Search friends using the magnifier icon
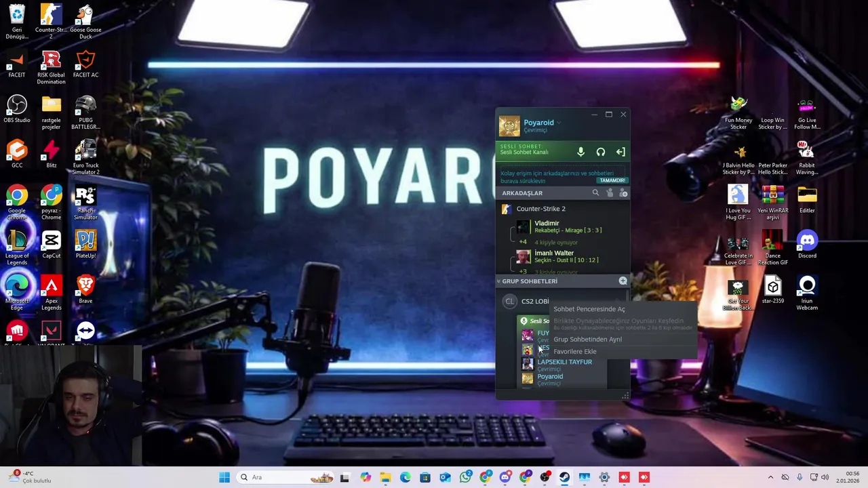This screenshot has width=868, height=488. [595, 193]
